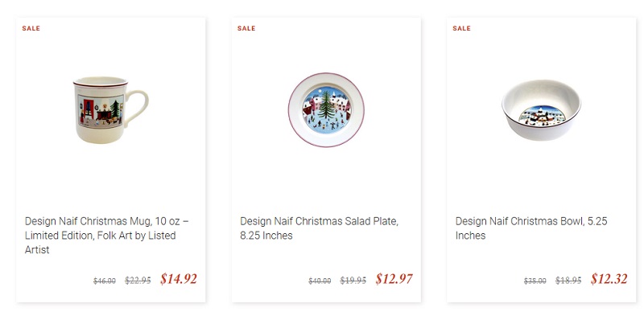
Task: Select the $12.32 sale price
Action: [x=609, y=279]
